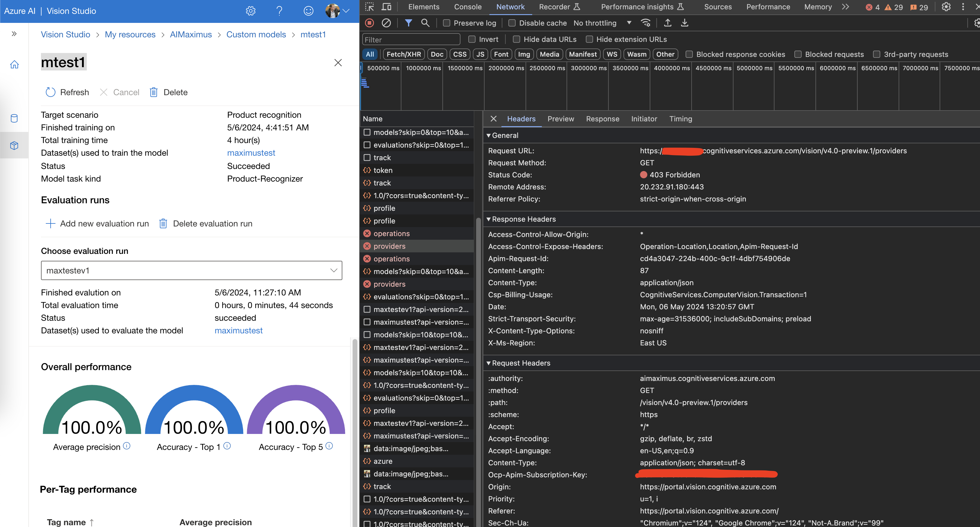Select the inspect element picker icon
The height and width of the screenshot is (527, 980).
[369, 7]
